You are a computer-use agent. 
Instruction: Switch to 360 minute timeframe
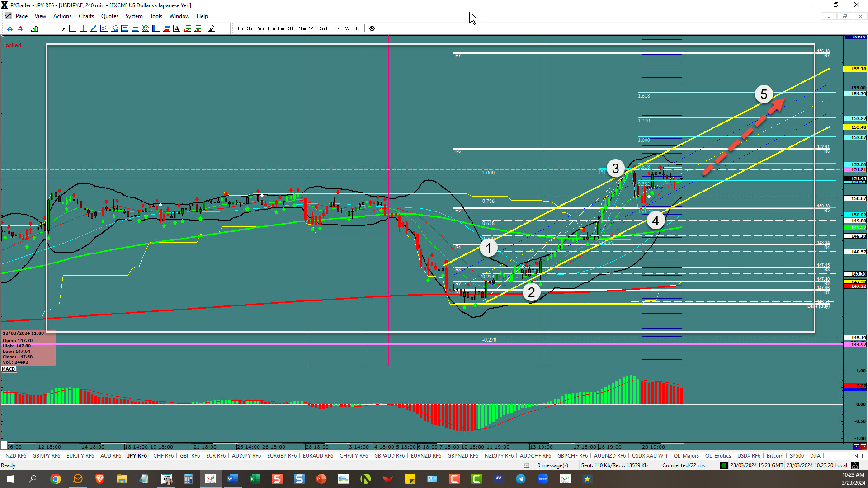(324, 28)
